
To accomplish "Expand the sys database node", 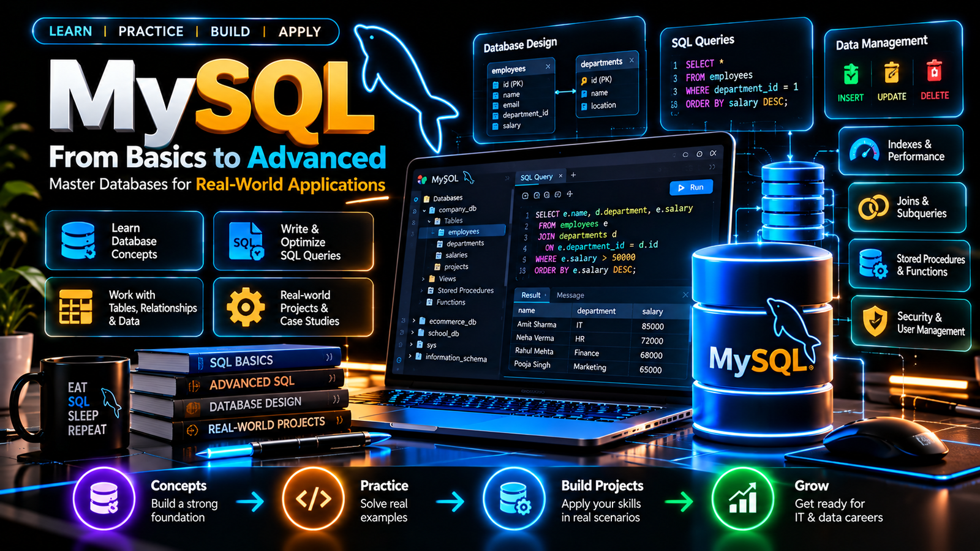I will pos(411,344).
